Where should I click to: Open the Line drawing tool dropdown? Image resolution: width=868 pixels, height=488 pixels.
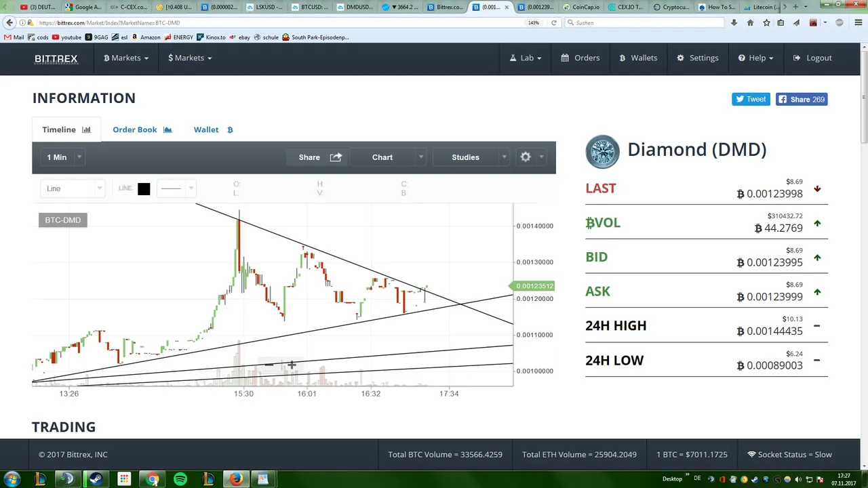[73, 188]
